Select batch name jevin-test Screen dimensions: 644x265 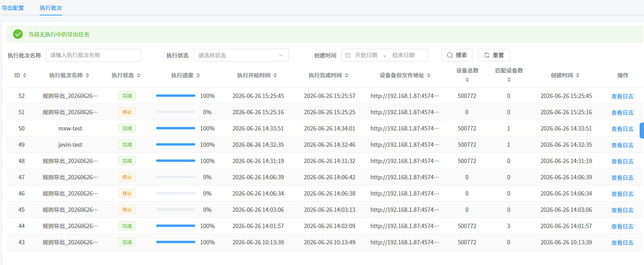pos(70,145)
